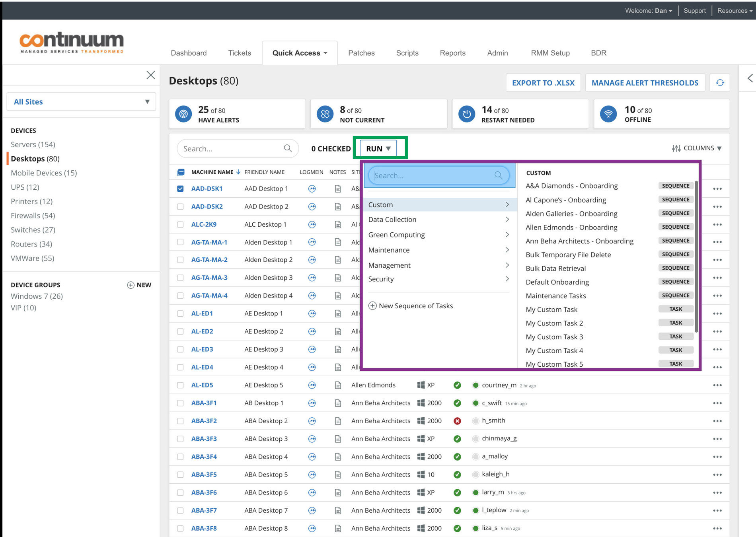Open more actions for AL-ED5 row
The image size is (756, 537).
(x=717, y=385)
